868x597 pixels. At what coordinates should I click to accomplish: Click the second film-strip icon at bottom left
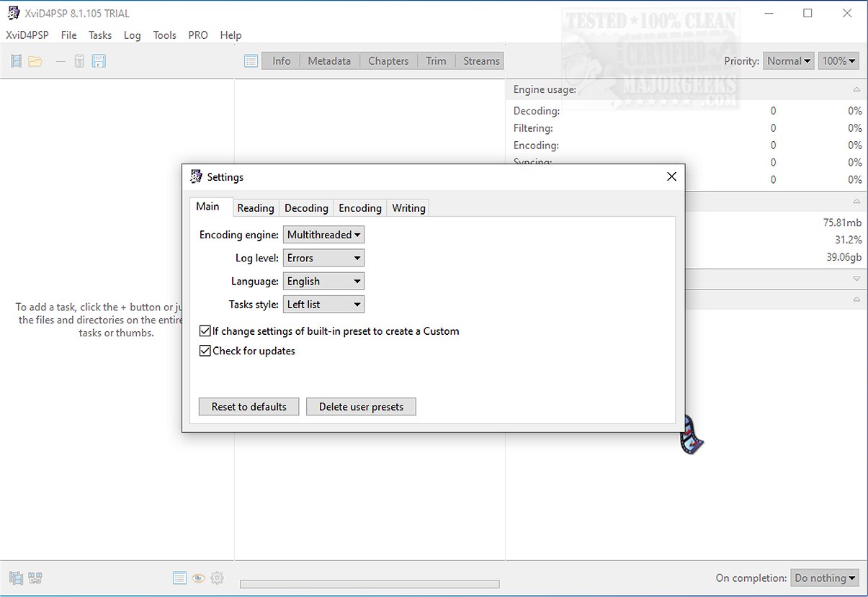click(35, 578)
